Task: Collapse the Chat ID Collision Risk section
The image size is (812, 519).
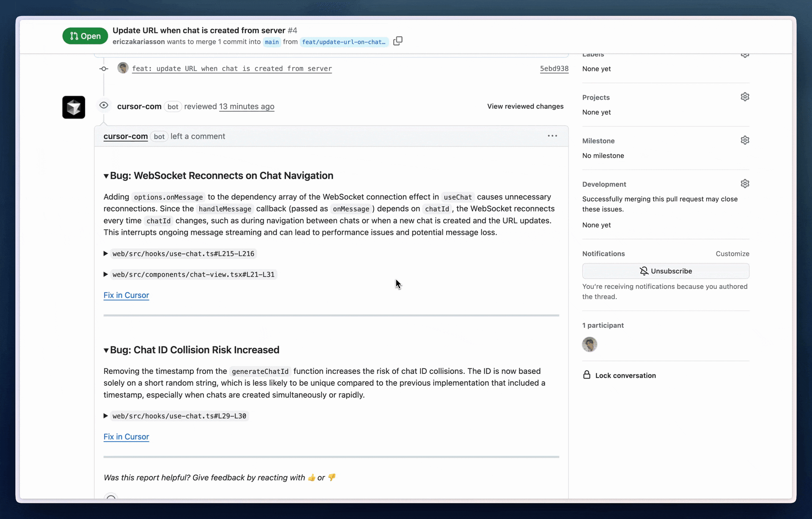Action: pyautogui.click(x=106, y=350)
